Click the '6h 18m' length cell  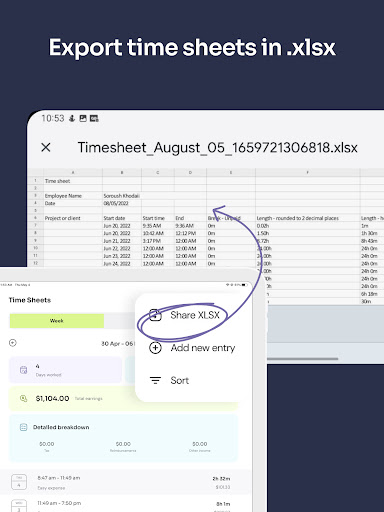[372, 294]
